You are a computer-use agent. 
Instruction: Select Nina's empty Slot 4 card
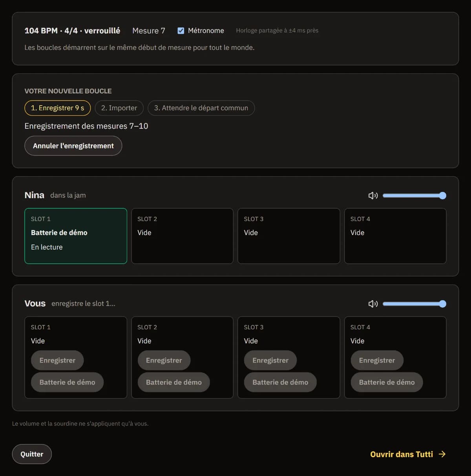(x=395, y=236)
